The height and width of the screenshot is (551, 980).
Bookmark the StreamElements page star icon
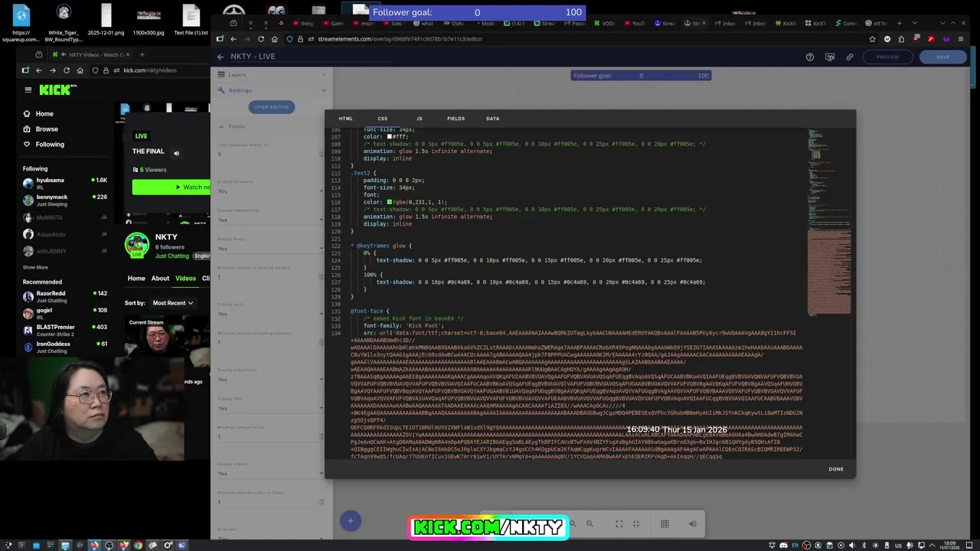(872, 39)
